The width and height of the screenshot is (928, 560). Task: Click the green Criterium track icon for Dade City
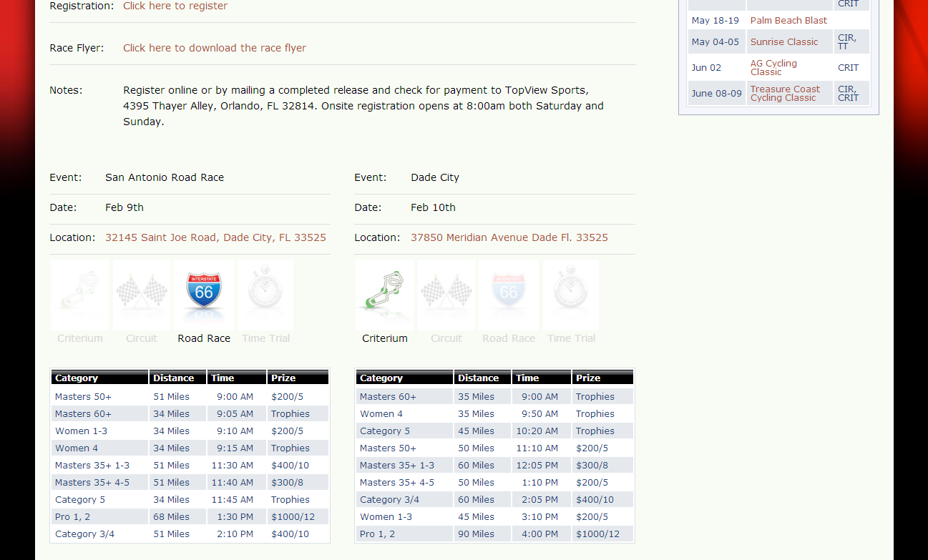(x=384, y=293)
